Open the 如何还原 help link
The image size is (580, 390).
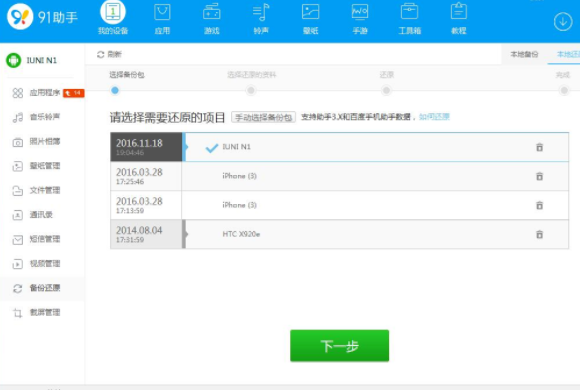434,117
